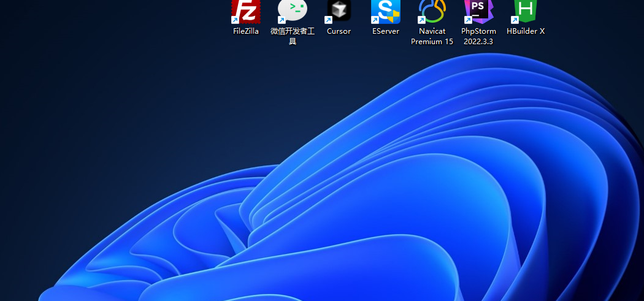
Task: Select the EServer shortcut icon
Action: point(386,11)
